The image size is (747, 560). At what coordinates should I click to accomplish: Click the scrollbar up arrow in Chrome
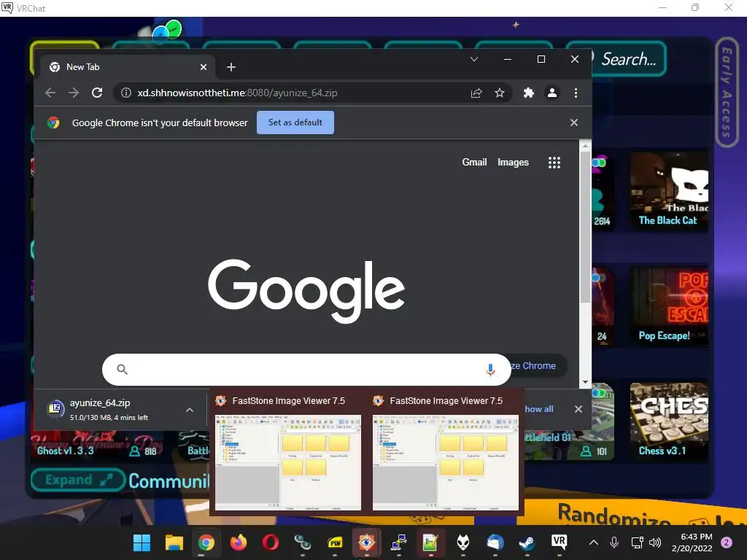pyautogui.click(x=585, y=145)
